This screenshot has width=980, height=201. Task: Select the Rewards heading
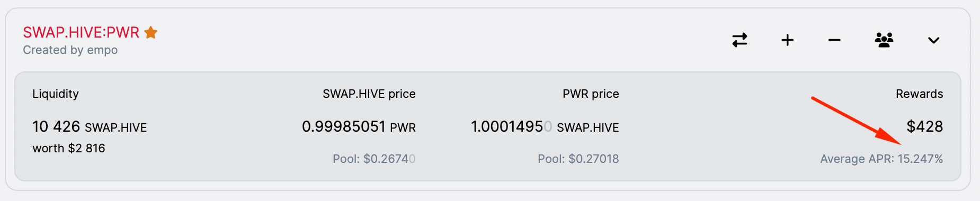click(x=920, y=94)
